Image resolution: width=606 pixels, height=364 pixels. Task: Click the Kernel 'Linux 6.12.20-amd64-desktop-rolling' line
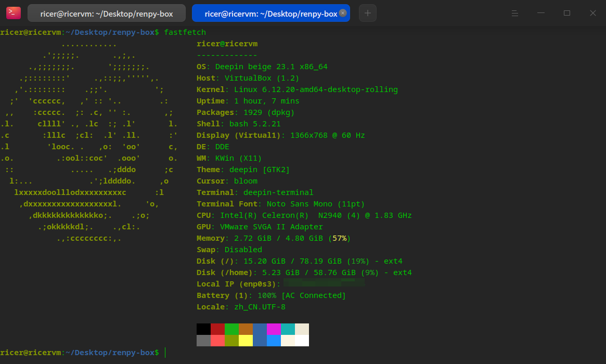(297, 89)
